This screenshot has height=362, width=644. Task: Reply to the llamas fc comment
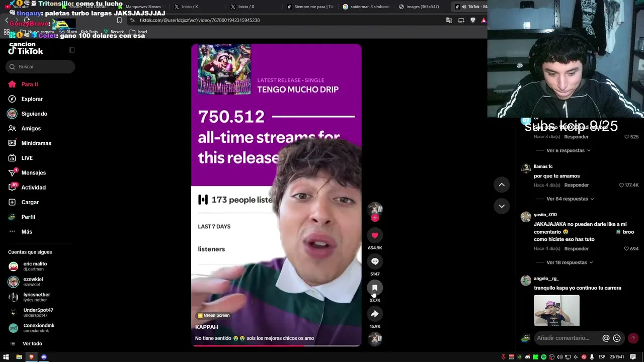(x=577, y=185)
